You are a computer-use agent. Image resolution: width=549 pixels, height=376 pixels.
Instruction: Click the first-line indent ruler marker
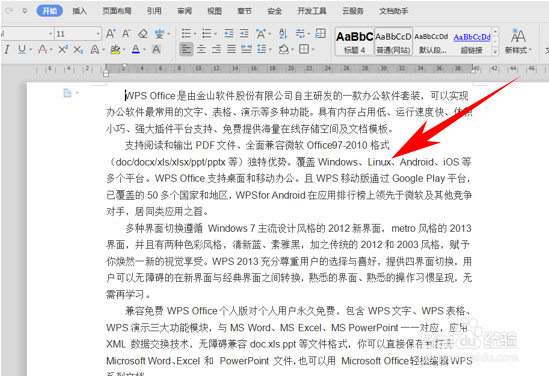pos(124,65)
